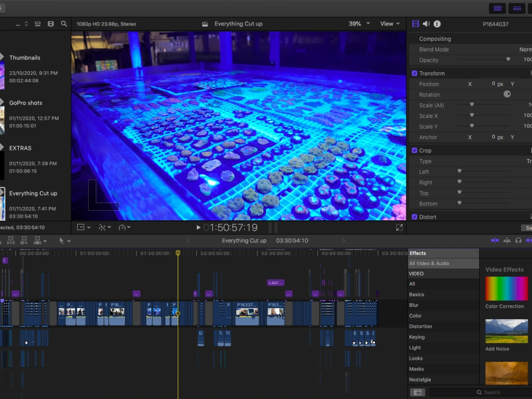Open the Enhancements magic wand menu

click(x=104, y=227)
